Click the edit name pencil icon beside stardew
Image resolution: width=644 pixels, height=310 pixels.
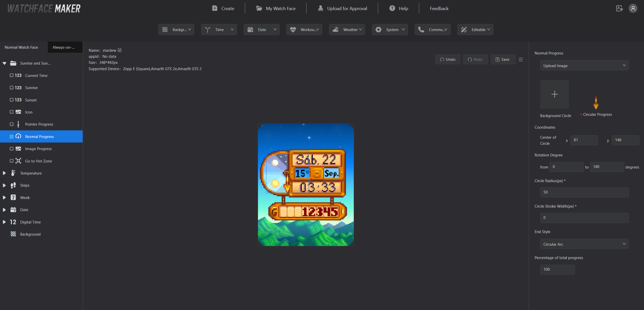pos(120,50)
